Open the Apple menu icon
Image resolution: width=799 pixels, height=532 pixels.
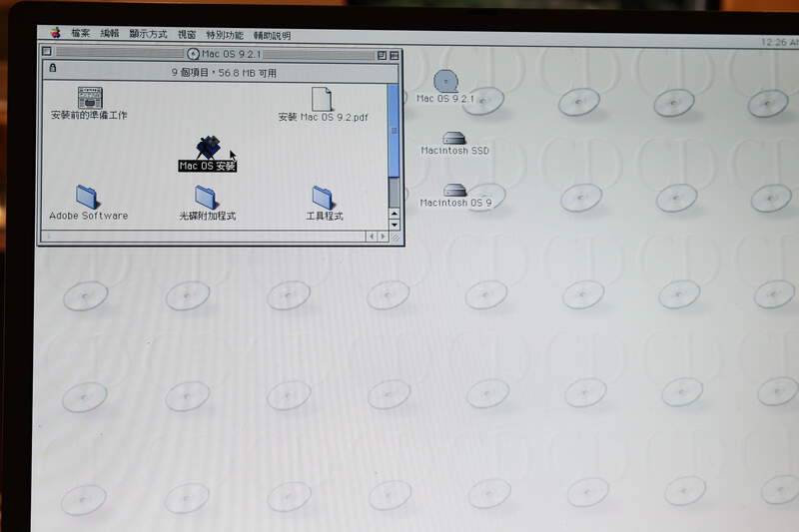(56, 33)
